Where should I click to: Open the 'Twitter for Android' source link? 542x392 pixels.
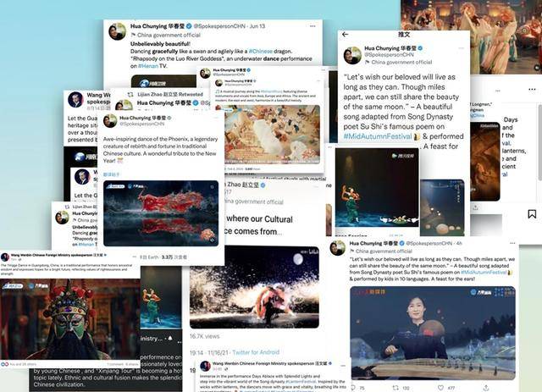tap(256, 352)
